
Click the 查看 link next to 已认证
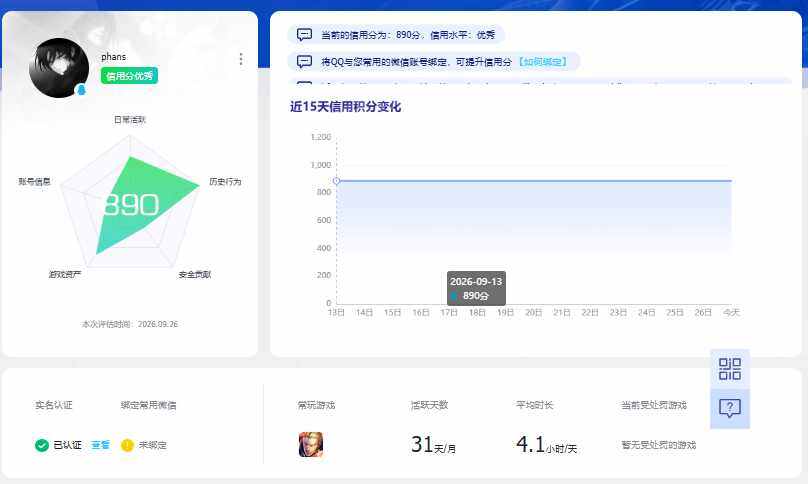click(100, 445)
